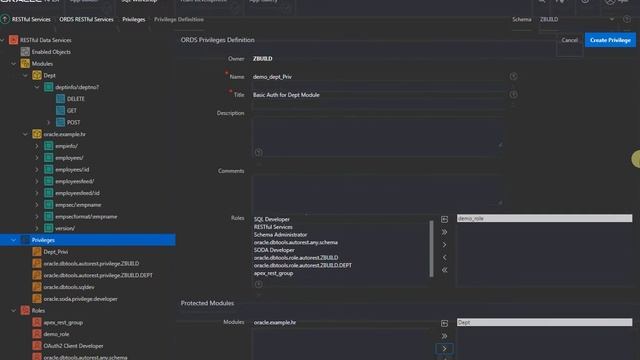Select oracle.example.hr in Modules list

(x=275, y=322)
